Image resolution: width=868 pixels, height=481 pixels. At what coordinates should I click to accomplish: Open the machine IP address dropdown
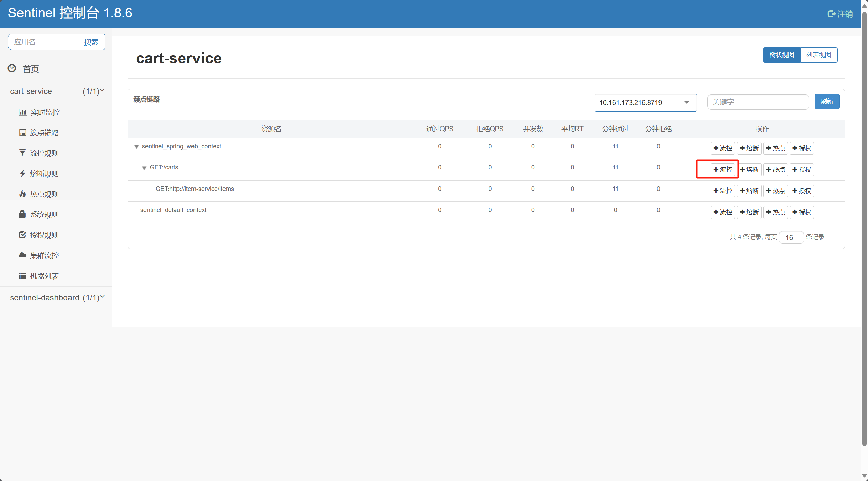(x=645, y=103)
